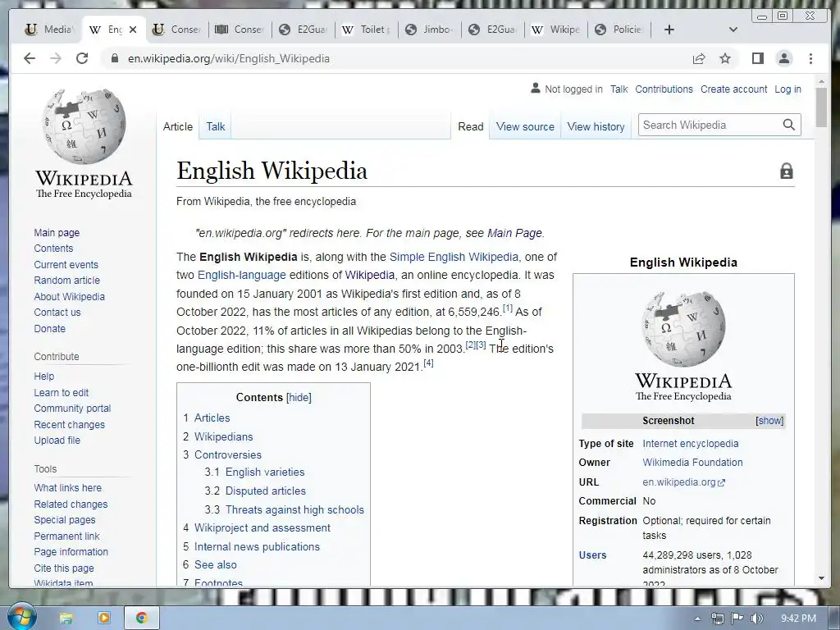Select the Read tab
Viewport: 840px width, 630px height.
click(470, 126)
